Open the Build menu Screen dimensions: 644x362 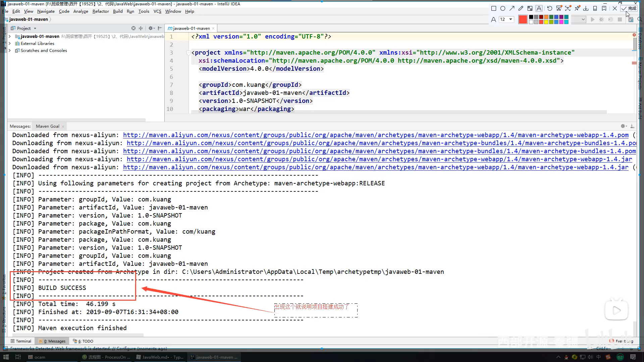tap(118, 11)
